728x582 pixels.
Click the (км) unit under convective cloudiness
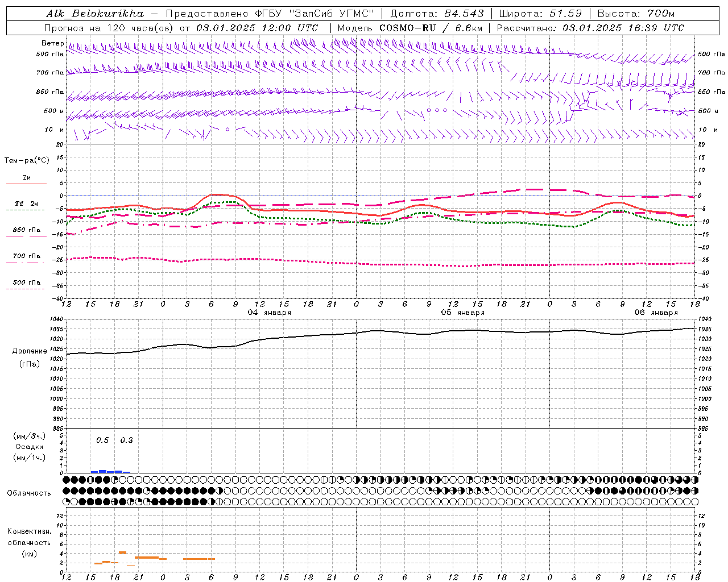coord(29,554)
